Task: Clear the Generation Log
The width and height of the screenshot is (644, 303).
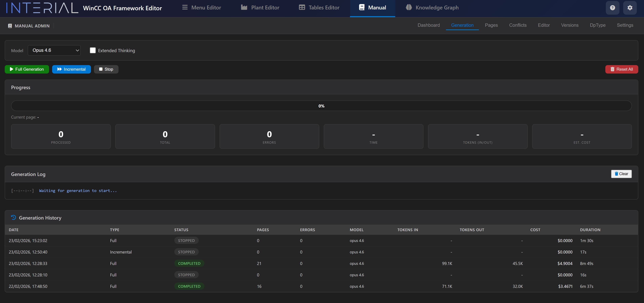Action: click(x=621, y=174)
